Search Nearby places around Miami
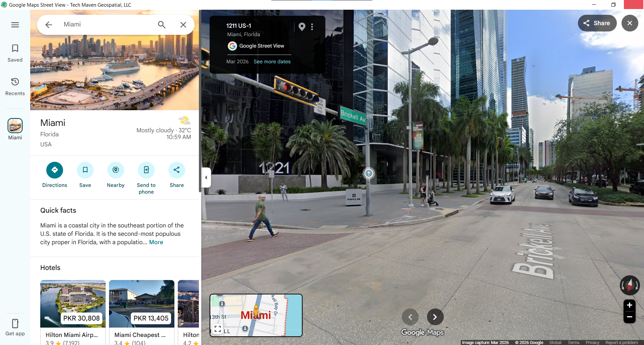Screen dimensions: 644x345 (116, 175)
